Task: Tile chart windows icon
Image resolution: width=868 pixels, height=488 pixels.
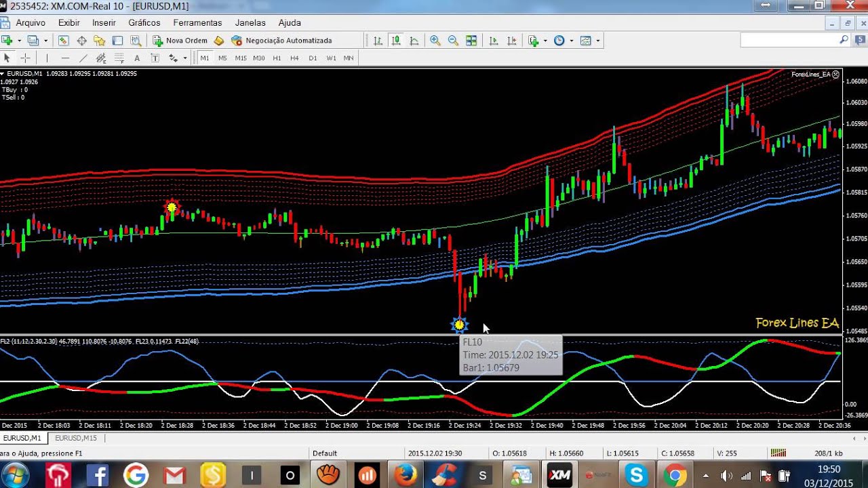Action: click(x=471, y=41)
